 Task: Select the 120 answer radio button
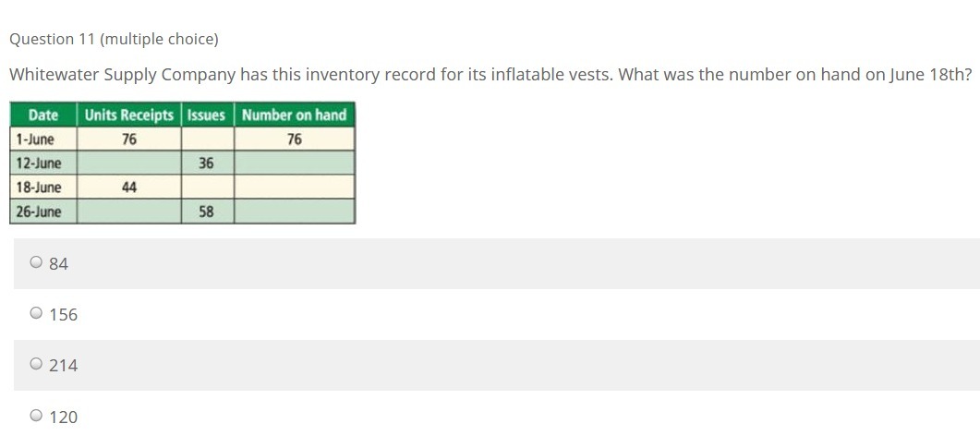(x=36, y=417)
